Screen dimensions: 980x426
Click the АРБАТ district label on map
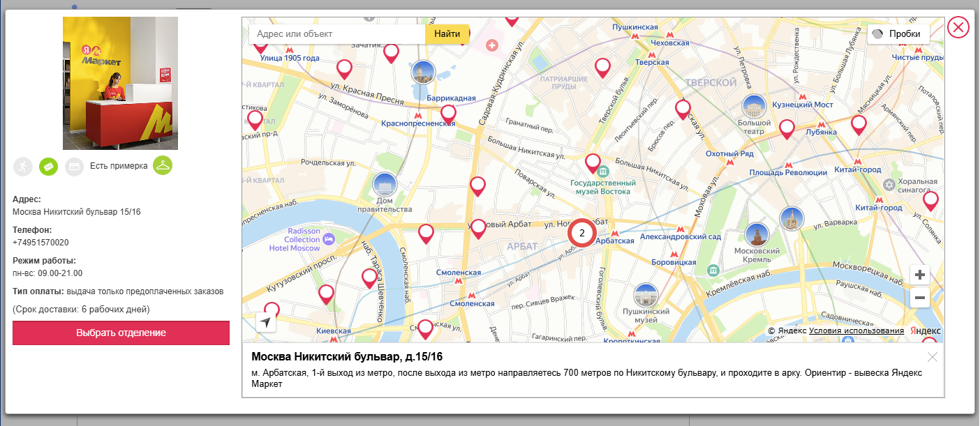tap(521, 247)
